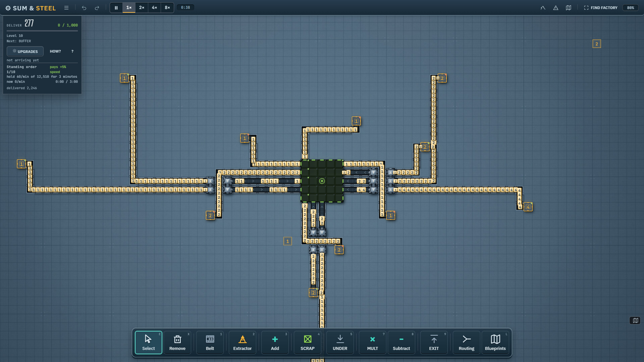The width and height of the screenshot is (644, 362).
Task: Pause the simulation
Action: (x=116, y=8)
